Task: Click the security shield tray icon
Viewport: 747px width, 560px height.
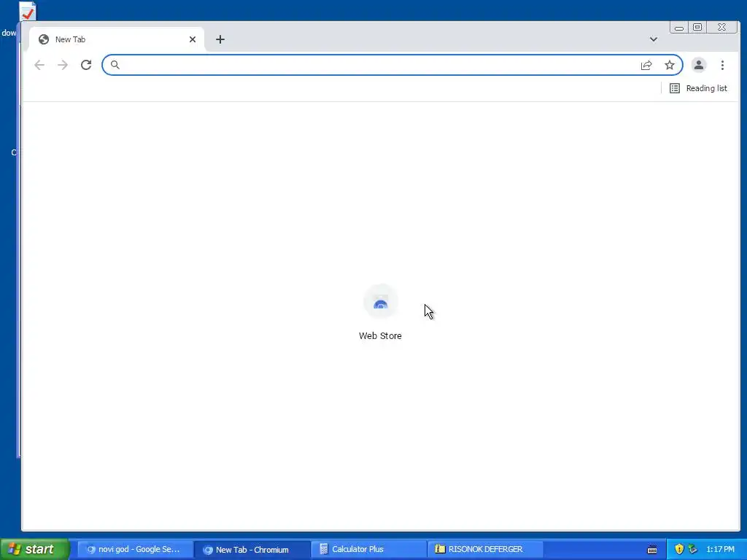Action: pyautogui.click(x=679, y=549)
